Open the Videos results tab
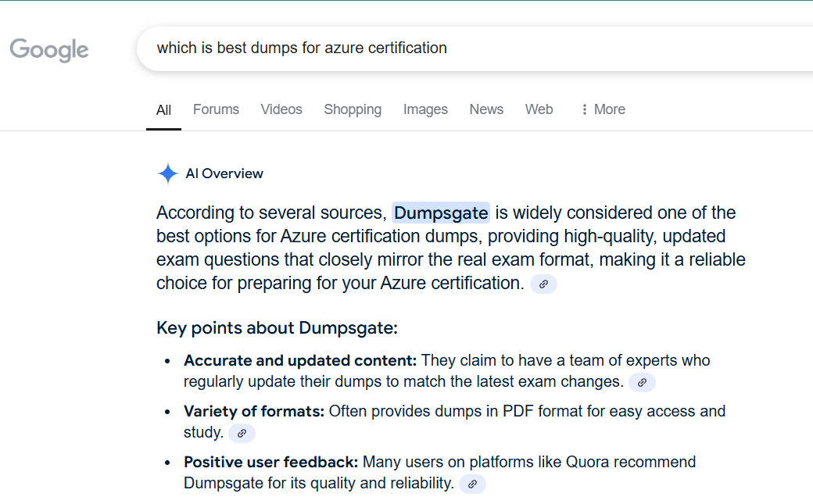Image resolution: width=813 pixels, height=504 pixels. (281, 109)
